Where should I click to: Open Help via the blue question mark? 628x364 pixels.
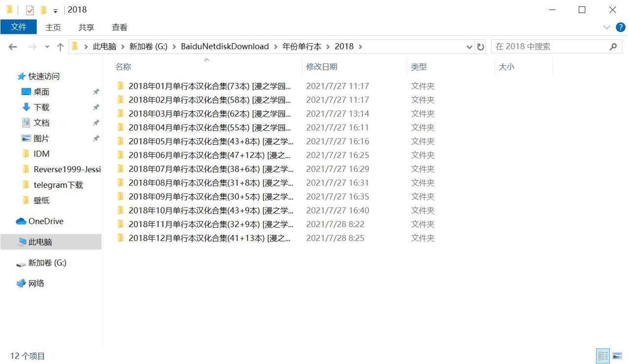620,27
